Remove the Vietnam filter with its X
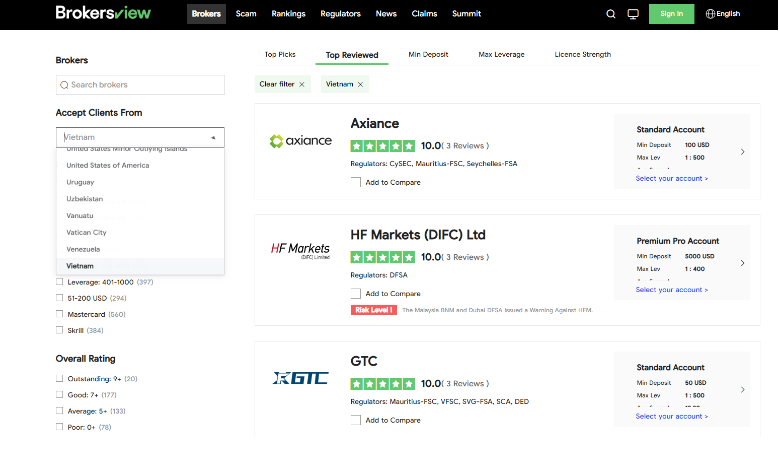The image size is (779, 450). click(x=360, y=84)
